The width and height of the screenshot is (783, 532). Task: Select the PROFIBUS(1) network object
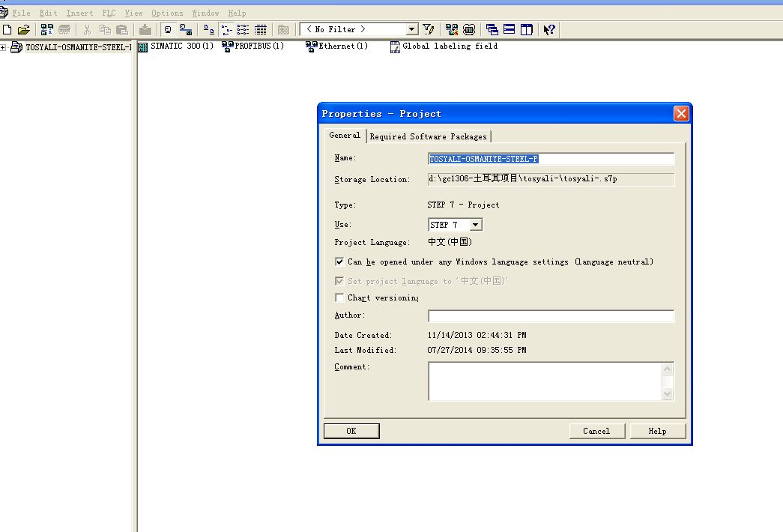click(253, 46)
